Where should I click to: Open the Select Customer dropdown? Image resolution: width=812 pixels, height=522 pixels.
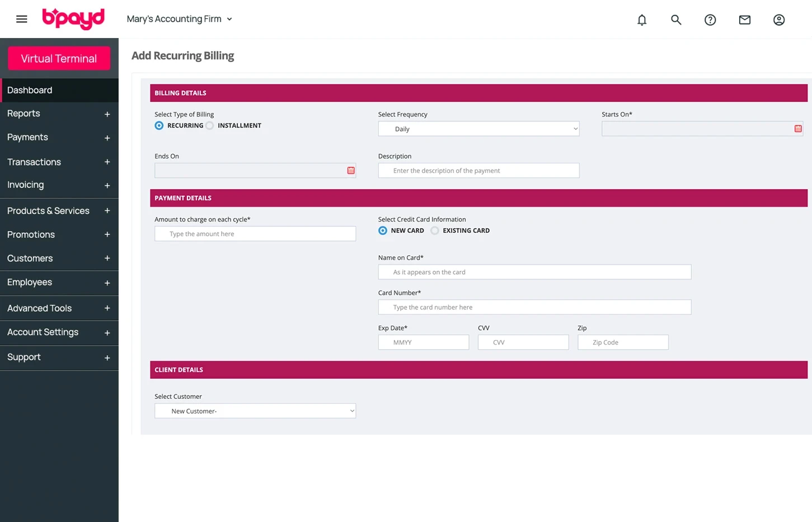coord(255,411)
